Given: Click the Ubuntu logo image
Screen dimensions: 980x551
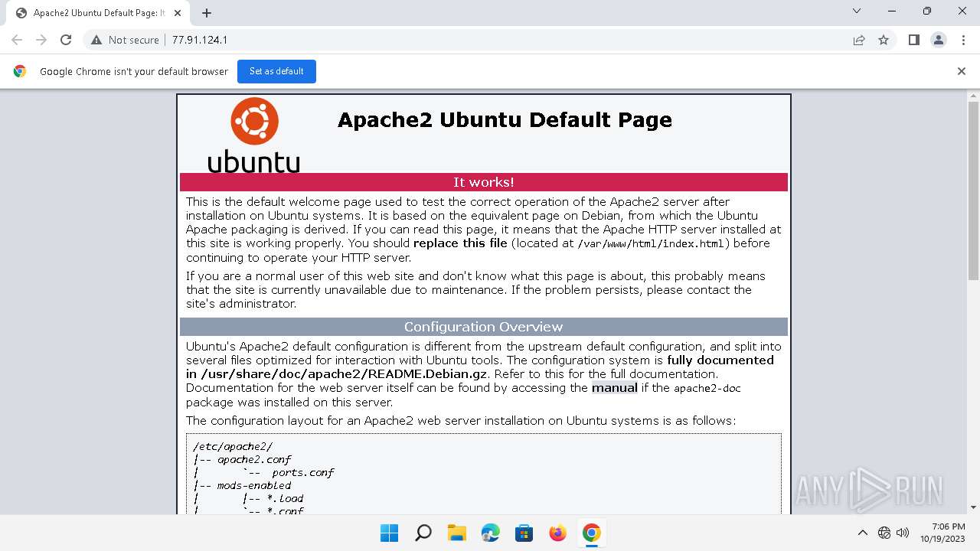Looking at the screenshot, I should [253, 135].
